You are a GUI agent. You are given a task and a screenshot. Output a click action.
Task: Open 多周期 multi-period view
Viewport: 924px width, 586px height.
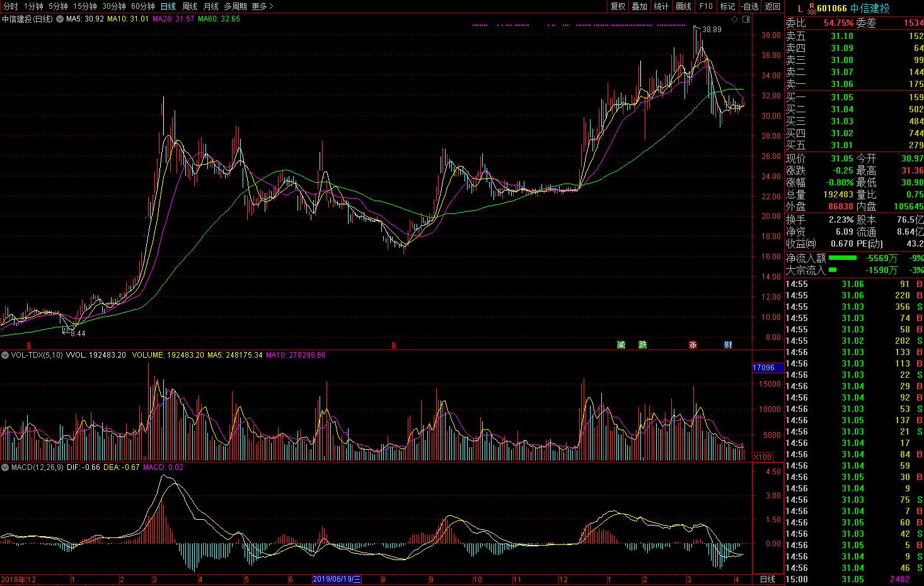pos(235,6)
